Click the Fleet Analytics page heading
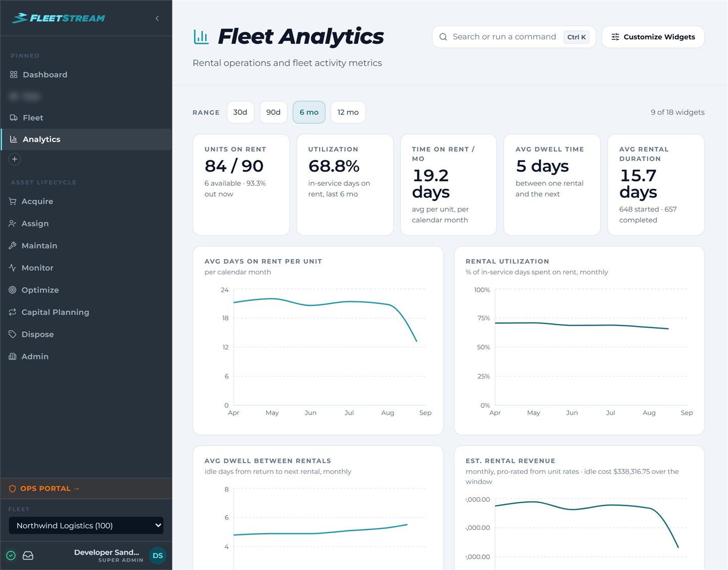The height and width of the screenshot is (570, 728). point(301,36)
